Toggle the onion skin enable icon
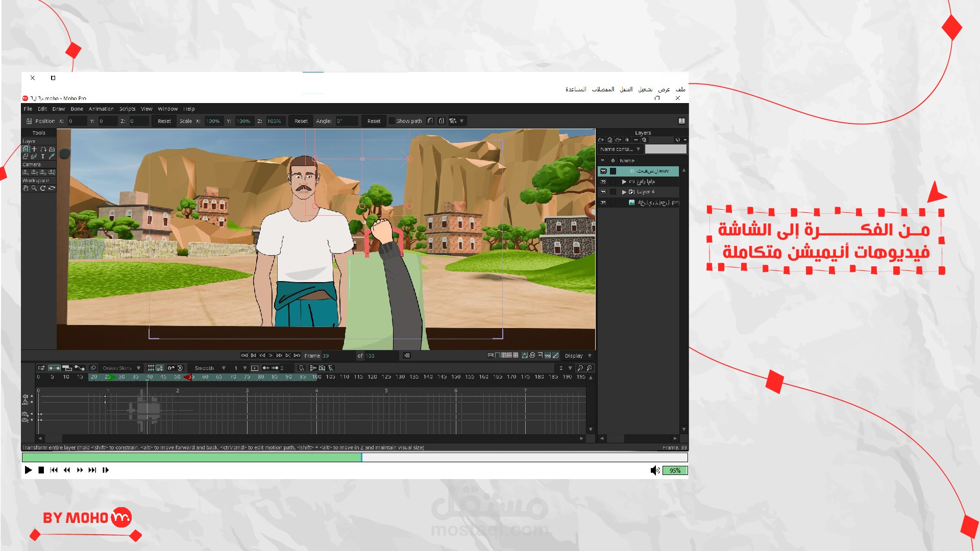 click(x=93, y=368)
